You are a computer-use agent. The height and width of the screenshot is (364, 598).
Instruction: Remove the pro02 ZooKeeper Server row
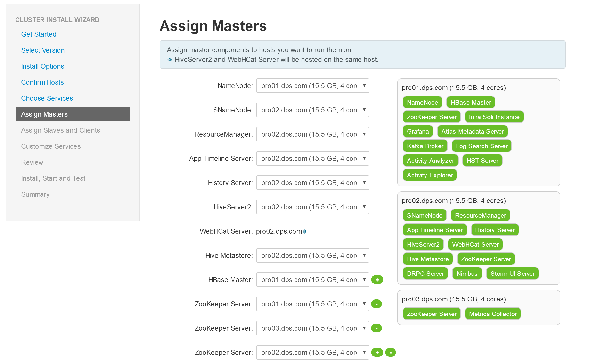point(391,353)
